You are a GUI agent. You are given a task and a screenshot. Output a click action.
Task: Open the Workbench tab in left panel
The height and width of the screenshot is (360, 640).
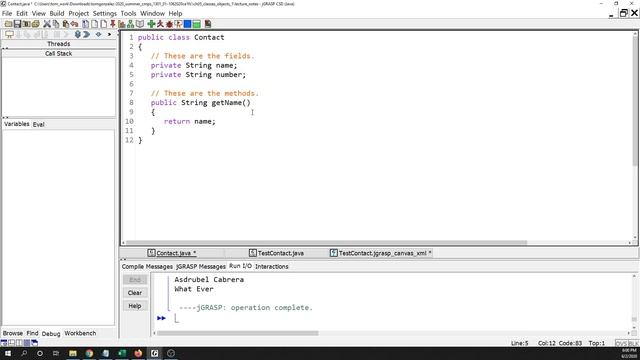(x=80, y=333)
